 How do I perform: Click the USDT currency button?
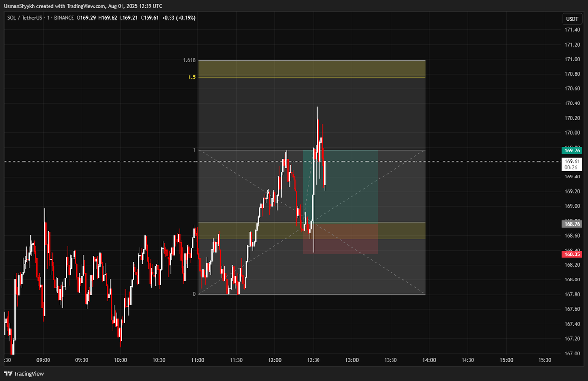(572, 19)
